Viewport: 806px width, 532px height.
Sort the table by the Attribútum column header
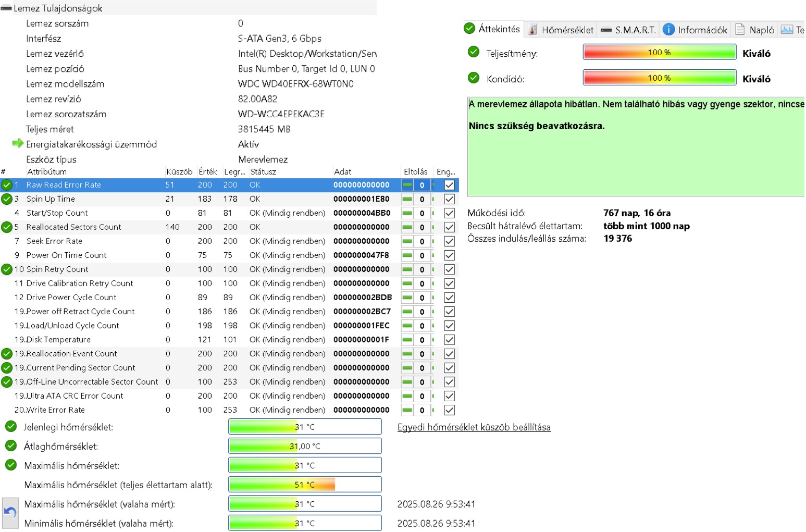pyautogui.click(x=47, y=171)
